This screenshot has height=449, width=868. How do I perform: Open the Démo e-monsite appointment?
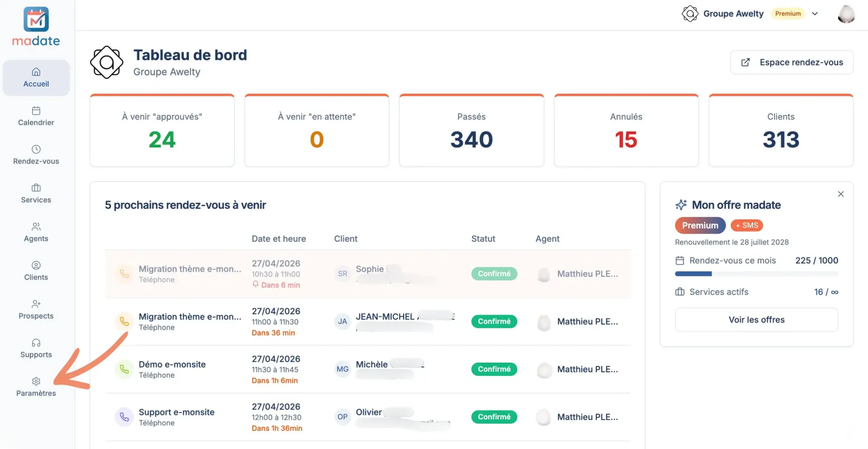[172, 365]
